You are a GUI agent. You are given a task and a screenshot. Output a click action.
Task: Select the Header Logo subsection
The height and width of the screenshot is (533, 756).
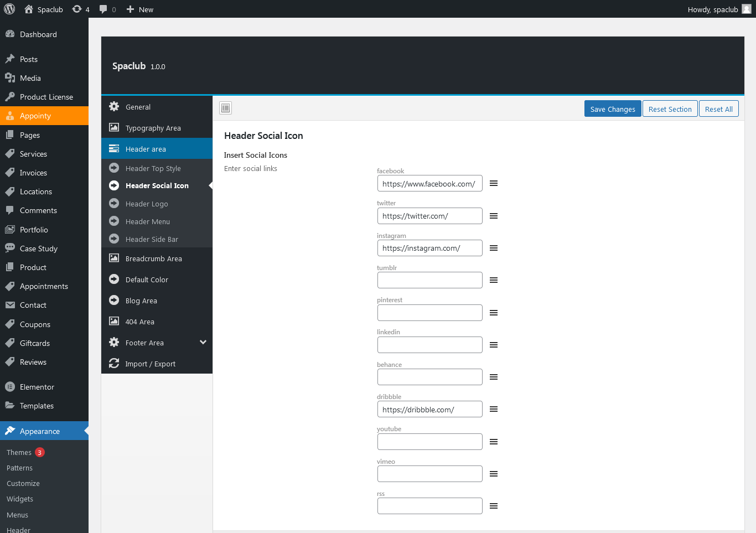click(157, 204)
